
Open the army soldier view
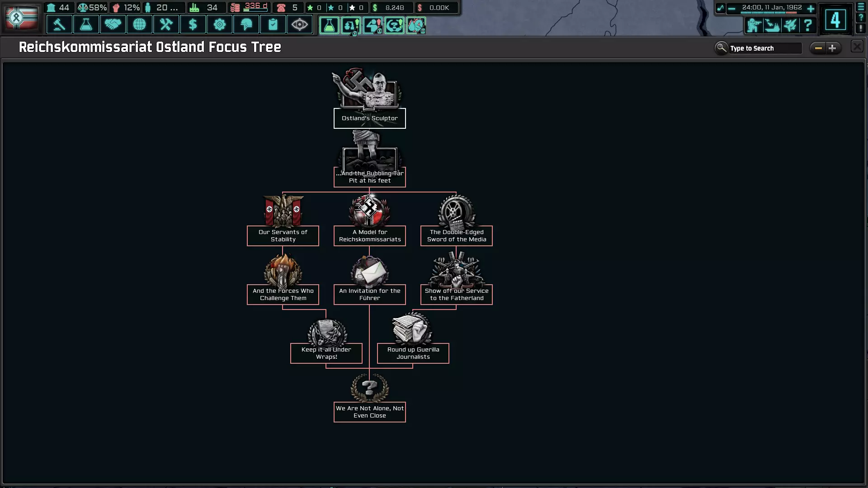click(754, 25)
